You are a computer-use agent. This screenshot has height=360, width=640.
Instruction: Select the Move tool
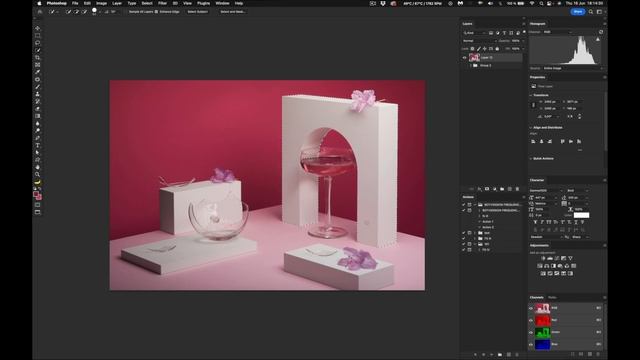[x=38, y=28]
